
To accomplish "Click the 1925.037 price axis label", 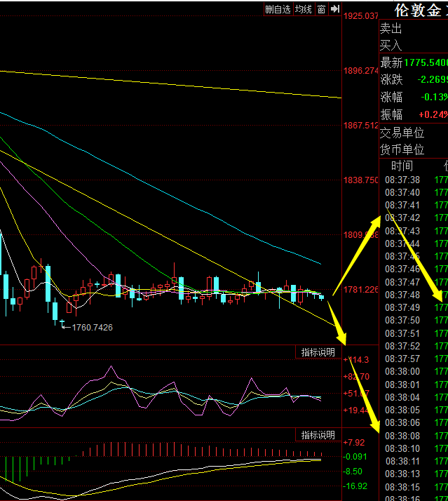I will [361, 15].
